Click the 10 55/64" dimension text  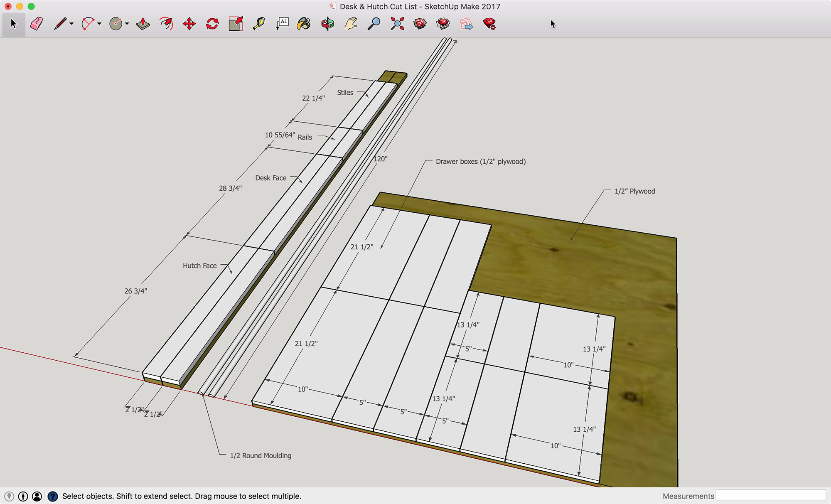click(x=280, y=135)
